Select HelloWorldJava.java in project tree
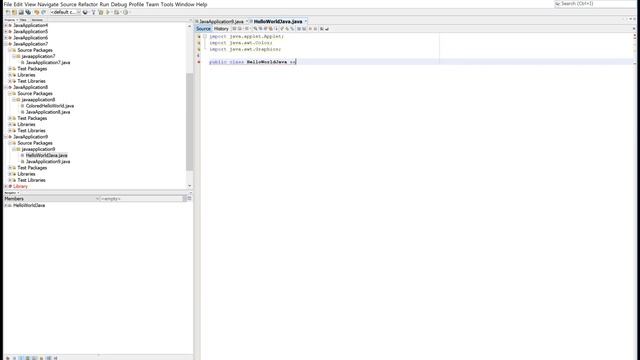 coord(47,156)
